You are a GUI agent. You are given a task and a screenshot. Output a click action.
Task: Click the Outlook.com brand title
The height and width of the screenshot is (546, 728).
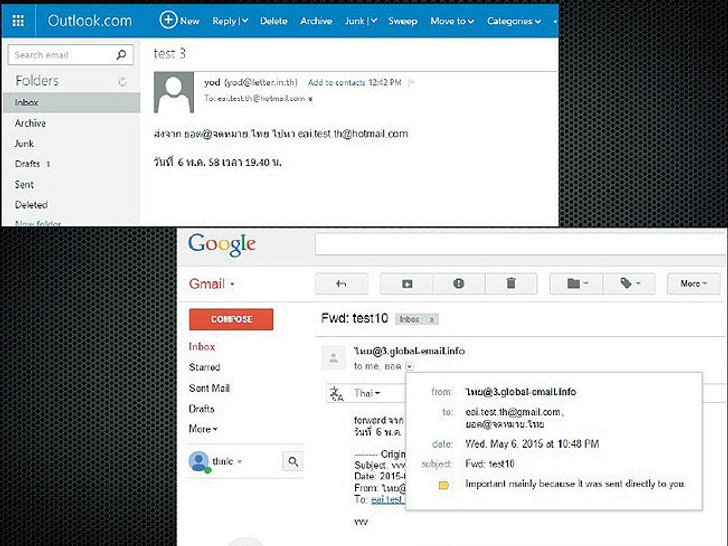coord(90,20)
